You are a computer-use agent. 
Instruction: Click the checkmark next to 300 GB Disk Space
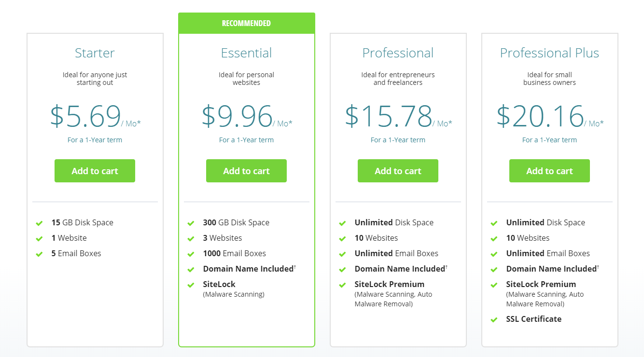[191, 223]
